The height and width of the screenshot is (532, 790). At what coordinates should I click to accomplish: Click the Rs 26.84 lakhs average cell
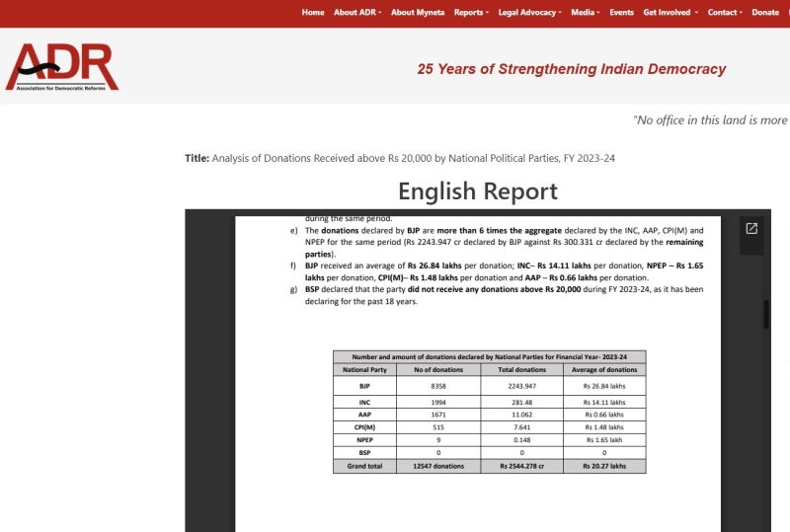click(604, 386)
